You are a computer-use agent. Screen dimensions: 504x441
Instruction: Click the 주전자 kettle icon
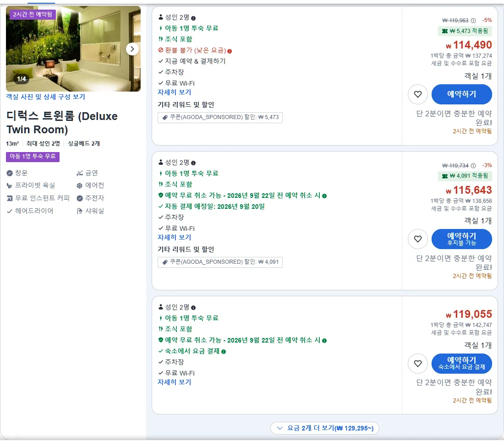click(80, 198)
